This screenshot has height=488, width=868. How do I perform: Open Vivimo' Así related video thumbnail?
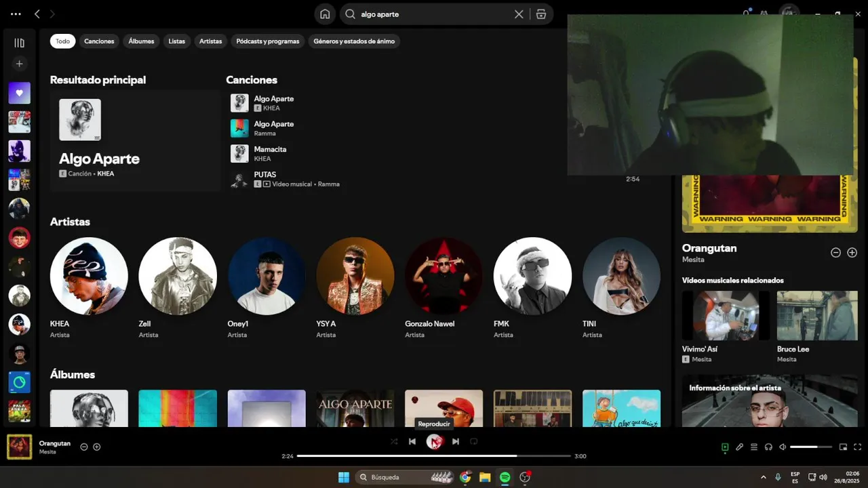tap(726, 315)
